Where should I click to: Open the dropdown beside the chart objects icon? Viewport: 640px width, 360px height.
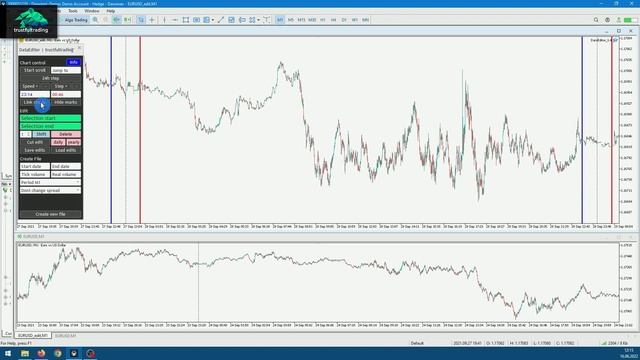[213, 20]
